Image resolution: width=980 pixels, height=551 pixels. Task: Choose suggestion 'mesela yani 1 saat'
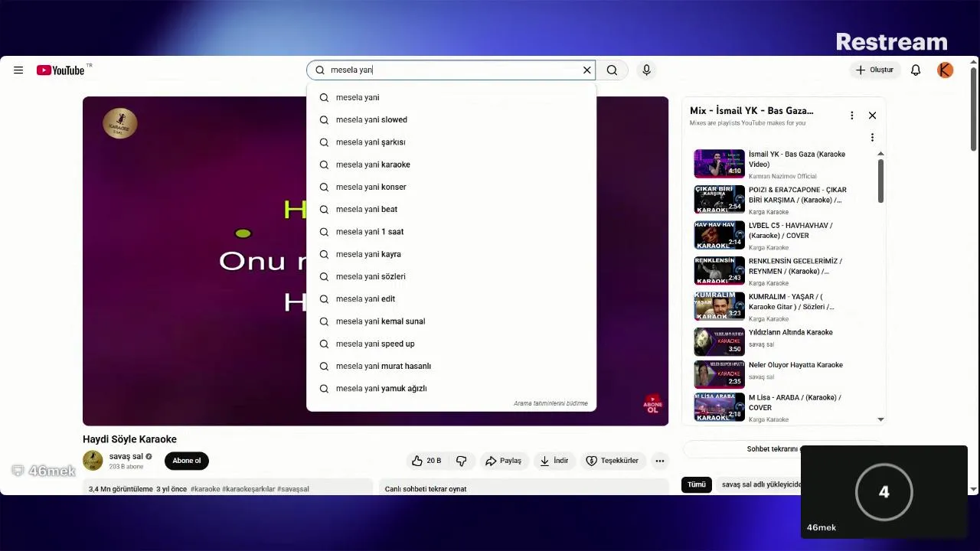click(451, 232)
